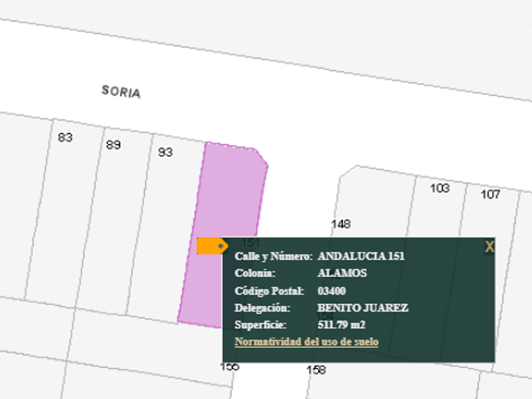Select parcel labeled 89
The height and width of the screenshot is (399, 532).
click(x=113, y=145)
